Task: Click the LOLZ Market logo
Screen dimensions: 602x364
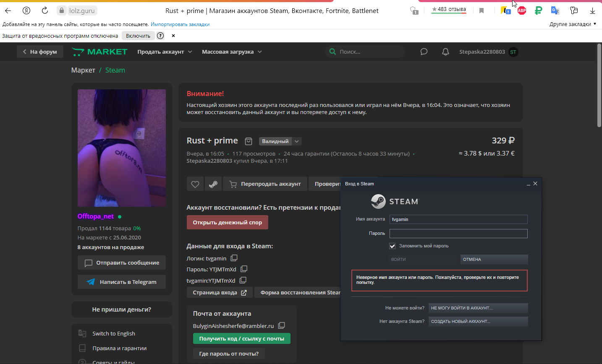Action: click(x=99, y=52)
